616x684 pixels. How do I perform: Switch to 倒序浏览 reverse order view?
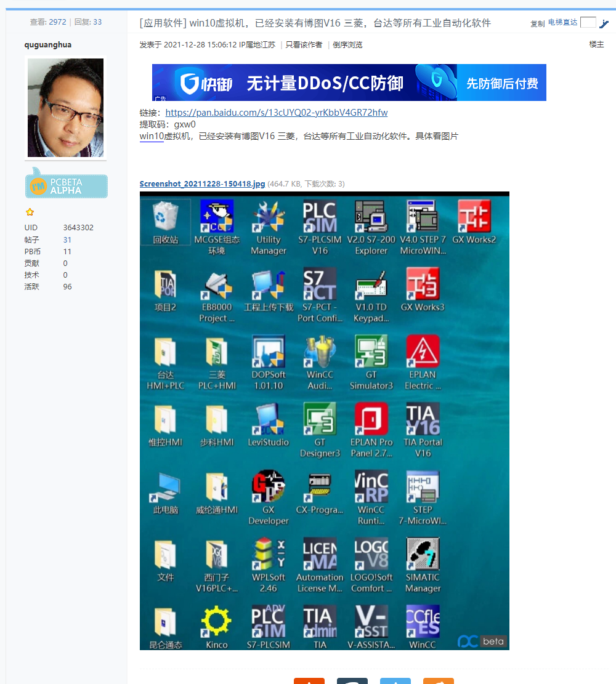click(347, 45)
